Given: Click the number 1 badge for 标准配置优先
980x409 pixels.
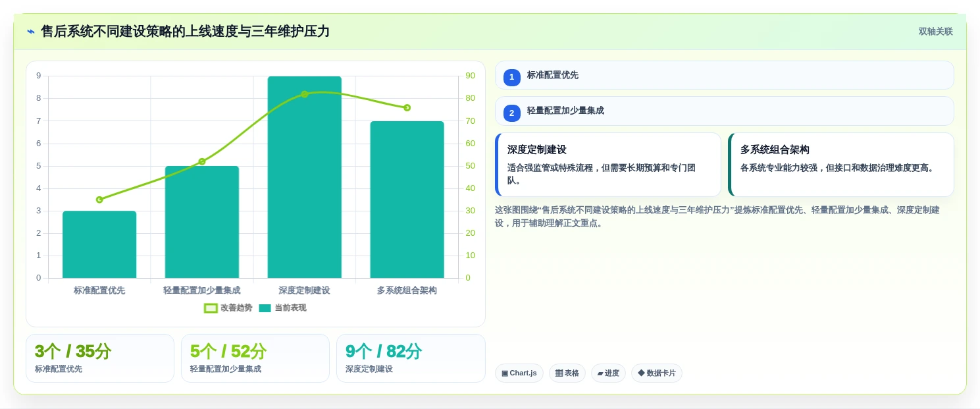Looking at the screenshot, I should pos(512,77).
